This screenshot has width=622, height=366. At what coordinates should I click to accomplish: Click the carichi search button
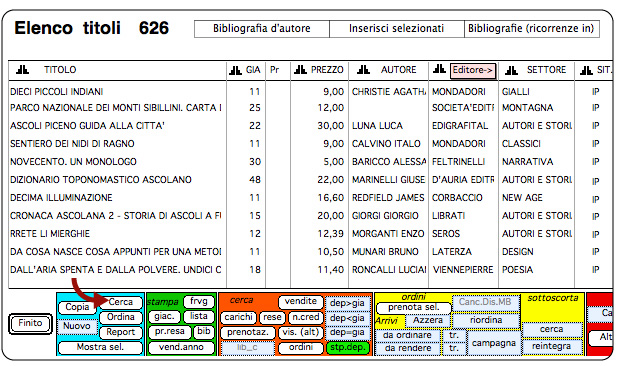coord(238,317)
